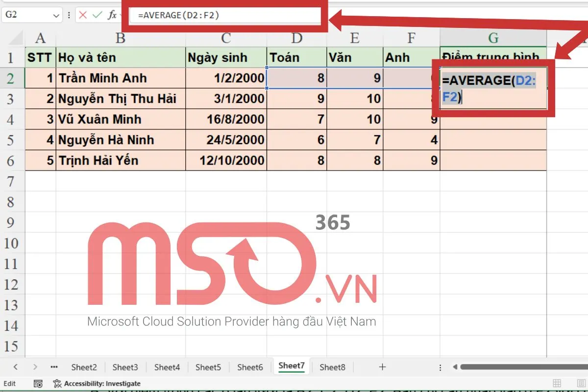Viewport: 588px width, 392px height.
Task: Add a new worksheet with the plus button
Action: coord(382,367)
